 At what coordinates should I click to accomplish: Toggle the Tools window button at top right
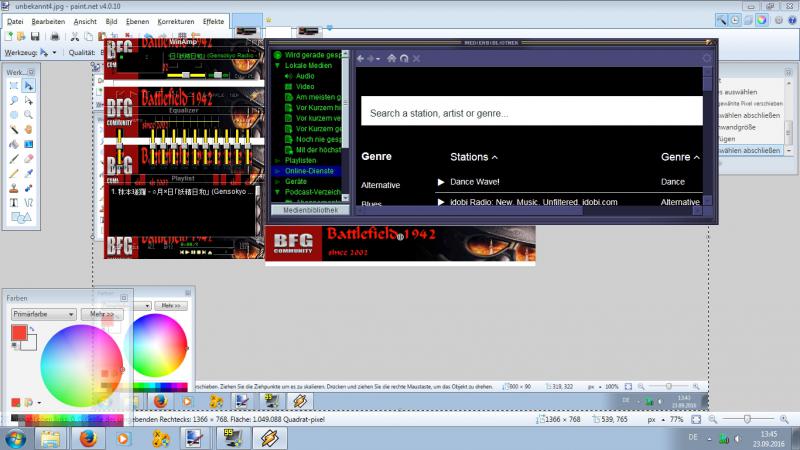click(721, 20)
